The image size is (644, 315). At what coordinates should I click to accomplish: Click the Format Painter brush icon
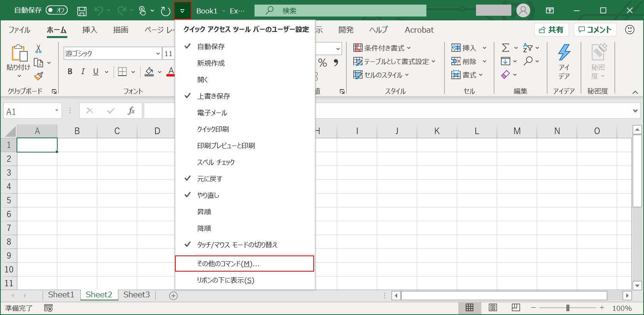(x=38, y=76)
